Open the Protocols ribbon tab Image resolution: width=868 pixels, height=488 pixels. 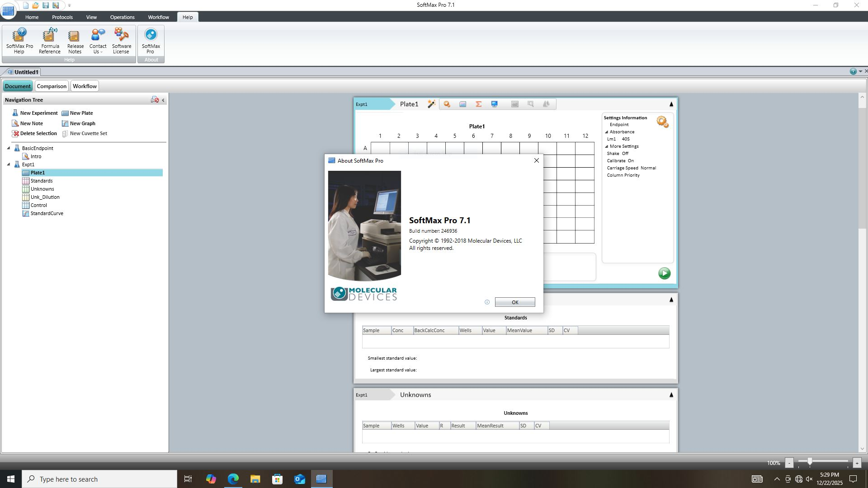[62, 17]
